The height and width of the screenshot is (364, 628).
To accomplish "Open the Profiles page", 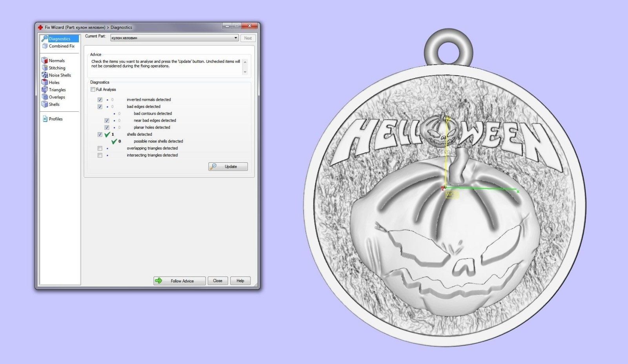I will point(56,119).
